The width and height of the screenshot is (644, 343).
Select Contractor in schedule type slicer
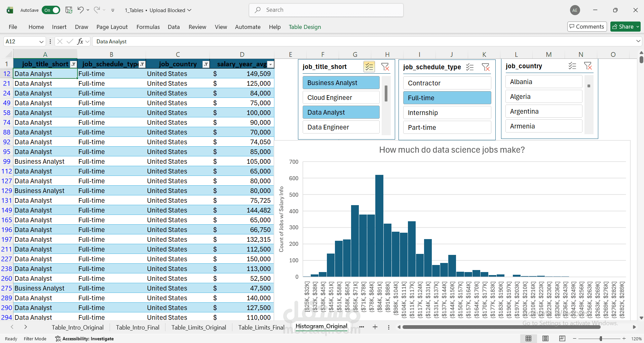pos(447,83)
